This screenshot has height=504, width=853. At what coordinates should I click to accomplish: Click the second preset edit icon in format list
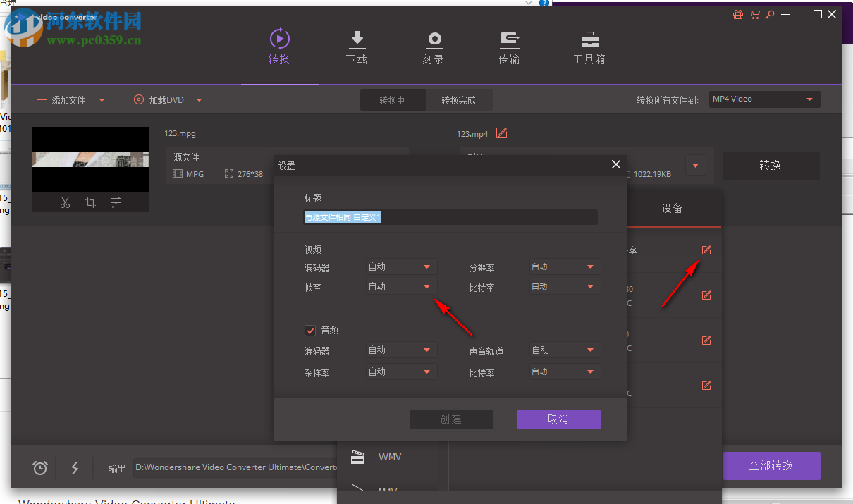tap(706, 295)
